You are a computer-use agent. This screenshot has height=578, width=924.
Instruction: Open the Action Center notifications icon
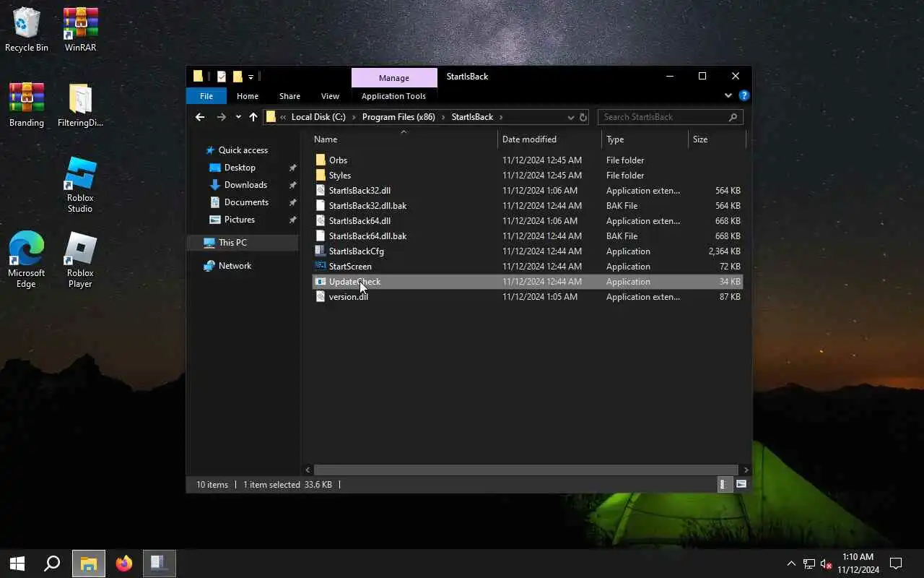tap(896, 564)
